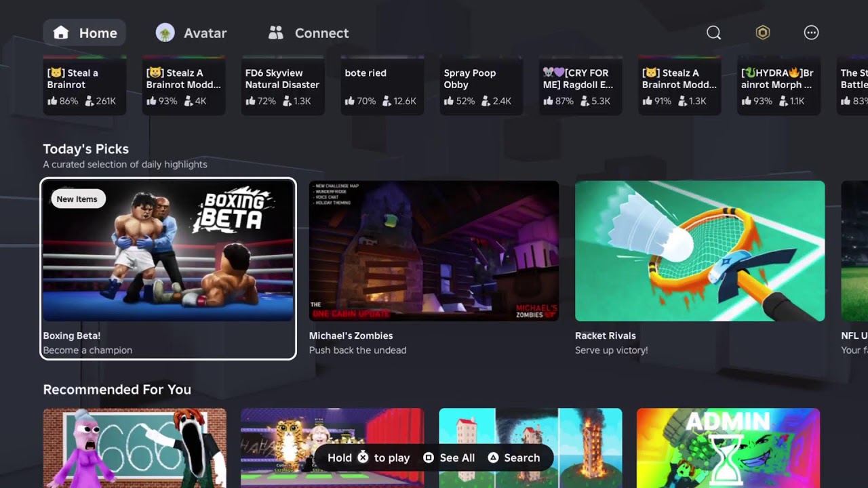Open Stealz A Brainrot card with 93% rating
This screenshot has height=488, width=868.
(x=183, y=86)
